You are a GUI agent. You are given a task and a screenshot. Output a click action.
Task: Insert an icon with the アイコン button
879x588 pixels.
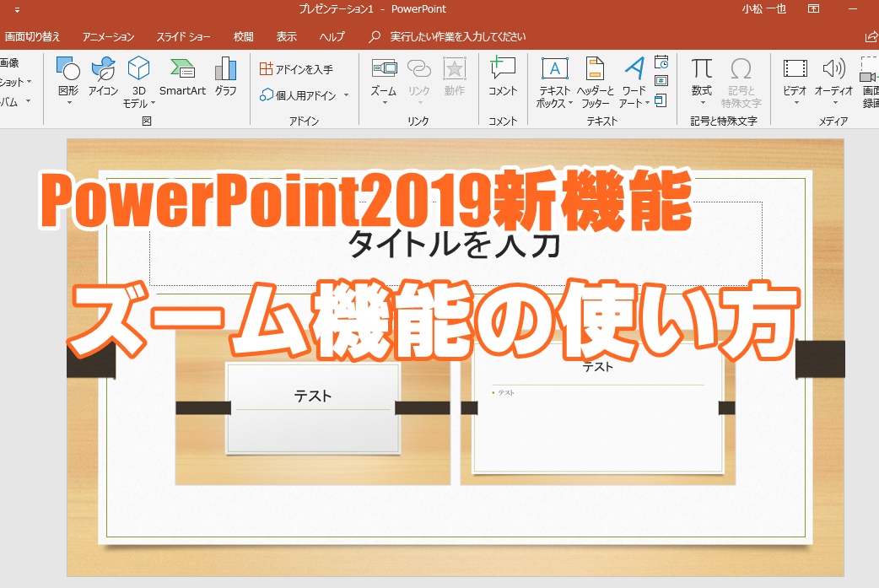point(103,77)
